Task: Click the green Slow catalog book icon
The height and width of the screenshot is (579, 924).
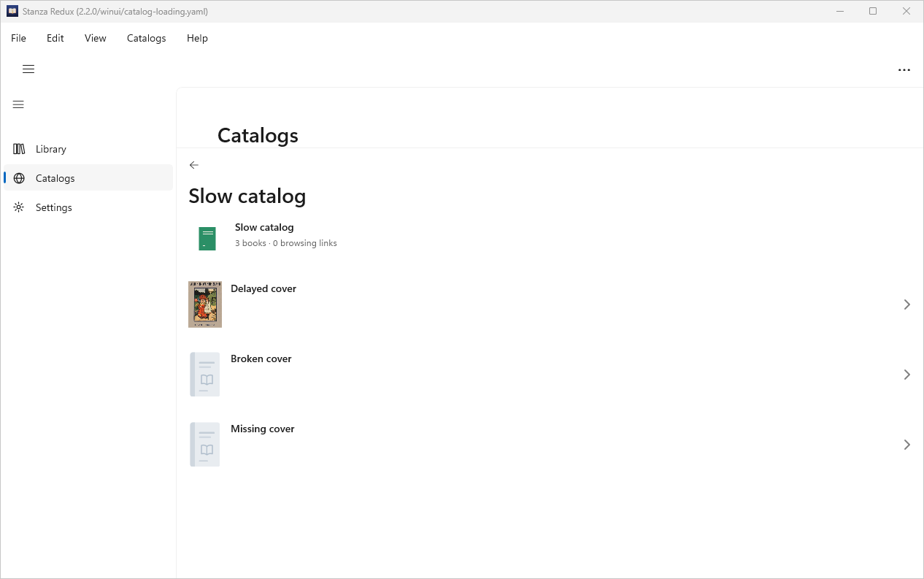Action: coord(207,239)
